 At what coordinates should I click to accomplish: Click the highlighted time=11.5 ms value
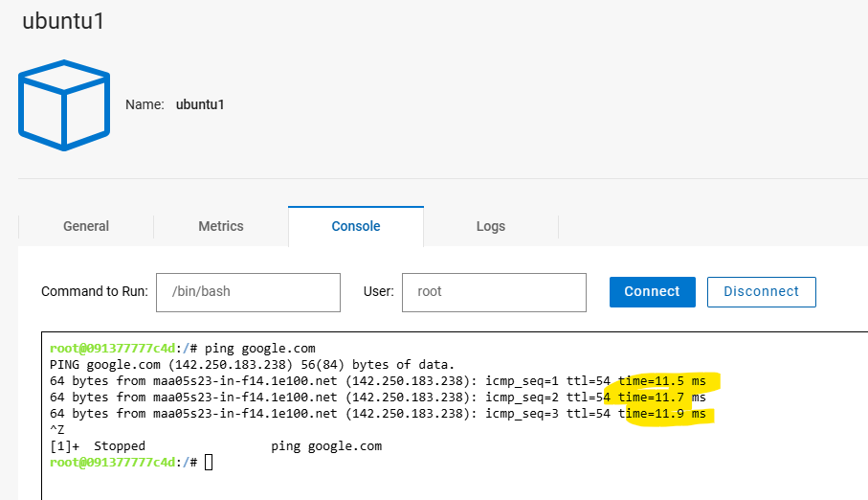pyautogui.click(x=664, y=381)
